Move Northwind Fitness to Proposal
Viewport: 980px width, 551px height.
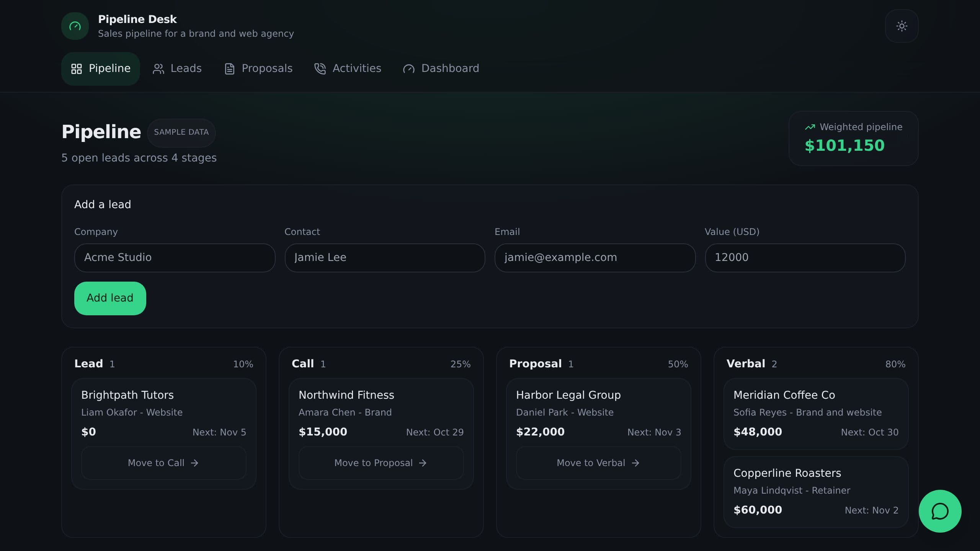point(381,463)
